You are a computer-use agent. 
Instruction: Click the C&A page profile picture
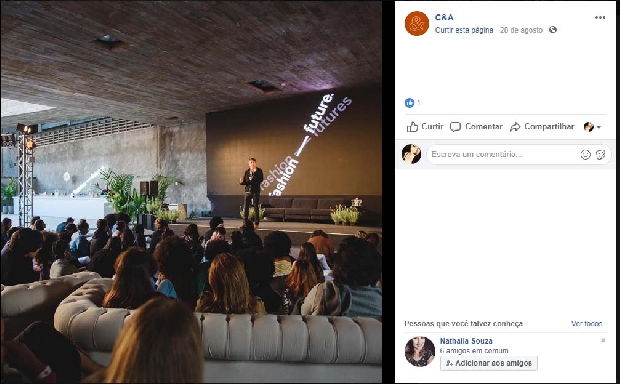(417, 23)
